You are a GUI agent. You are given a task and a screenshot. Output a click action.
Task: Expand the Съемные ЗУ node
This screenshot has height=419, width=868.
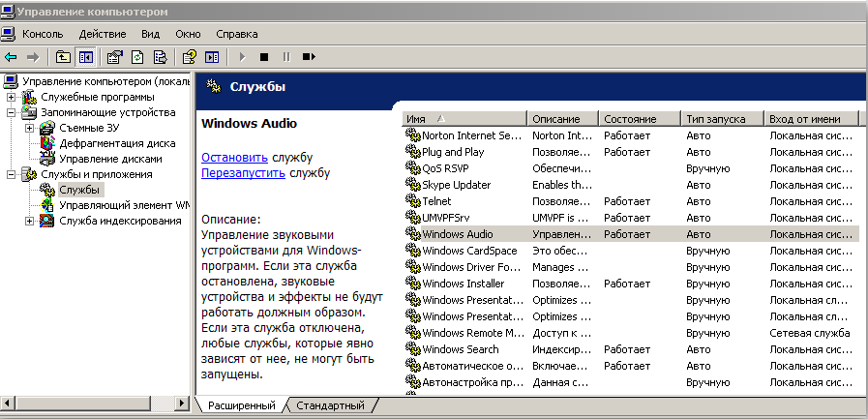pos(29,129)
